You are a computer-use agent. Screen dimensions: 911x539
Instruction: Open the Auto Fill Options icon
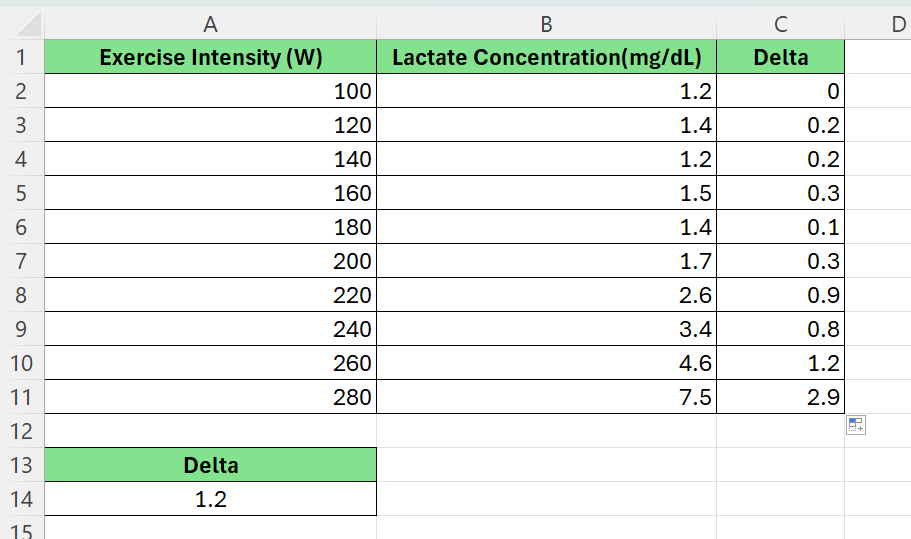coord(855,425)
